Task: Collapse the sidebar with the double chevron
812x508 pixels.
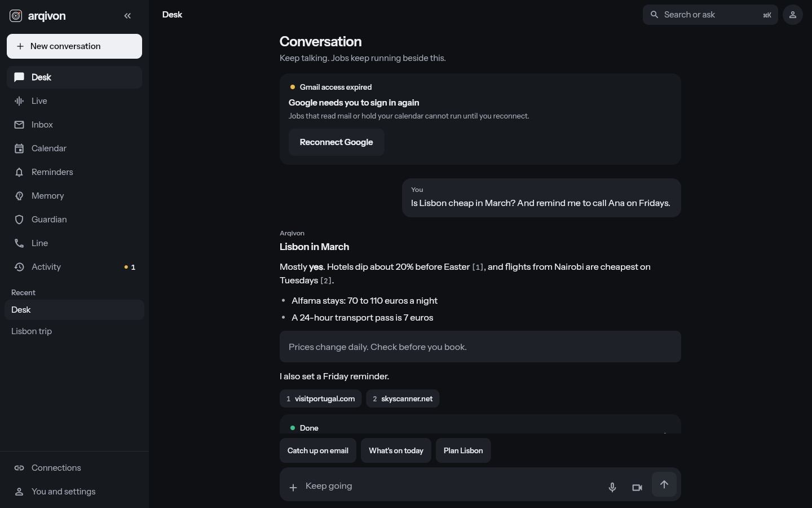Action: pyautogui.click(x=127, y=16)
